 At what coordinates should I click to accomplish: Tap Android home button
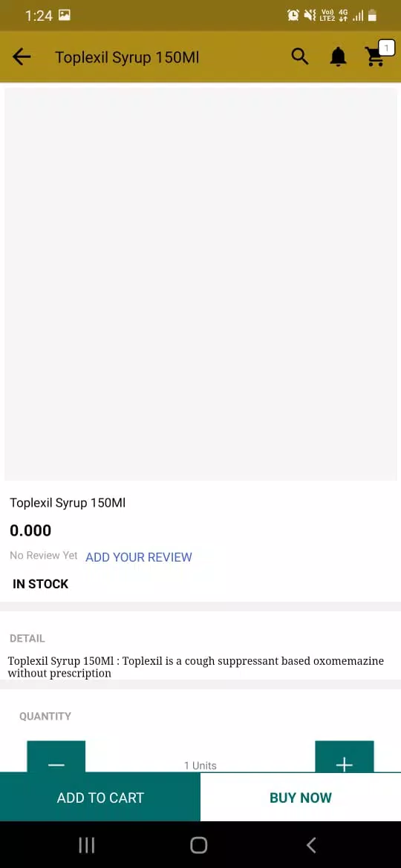pos(199,845)
